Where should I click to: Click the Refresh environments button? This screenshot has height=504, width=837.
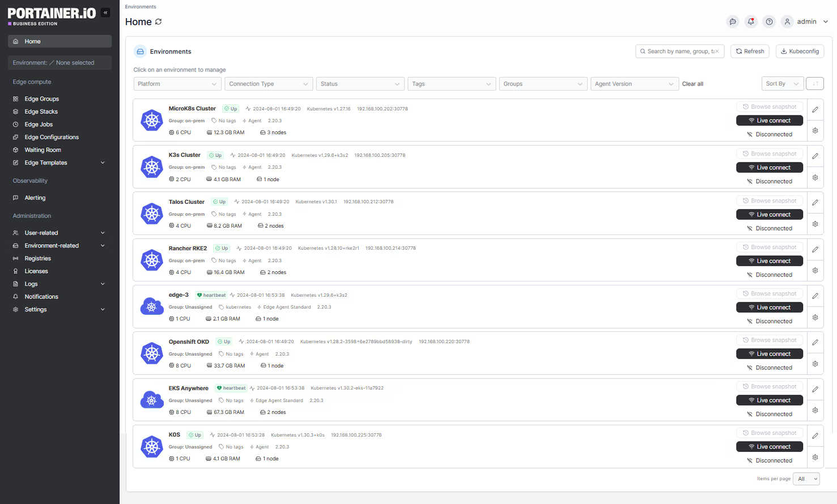[750, 51]
